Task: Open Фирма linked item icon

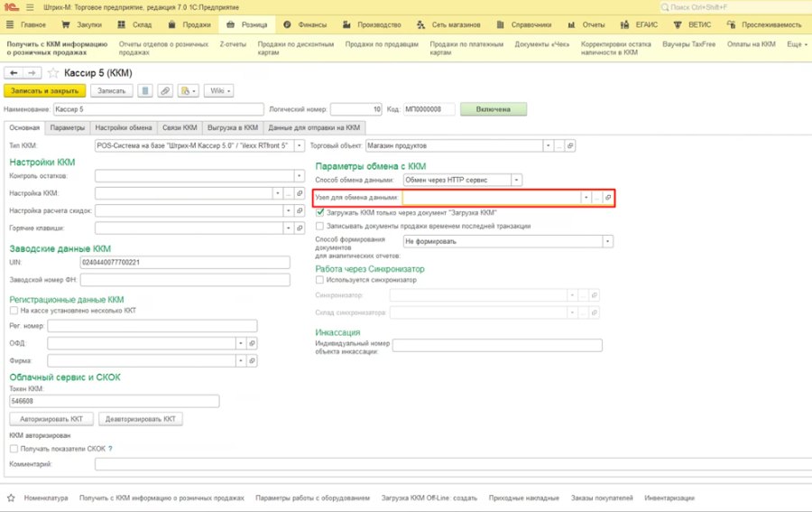Action: pos(252,360)
